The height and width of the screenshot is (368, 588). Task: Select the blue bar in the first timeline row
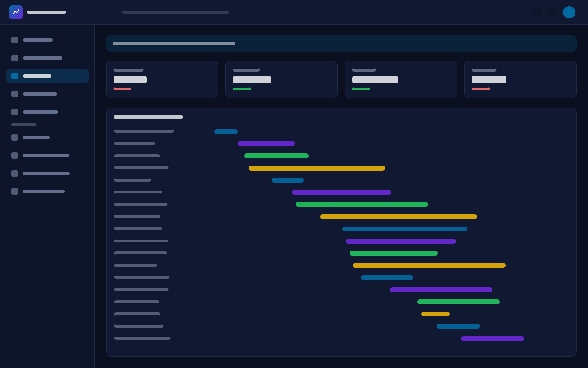click(226, 132)
